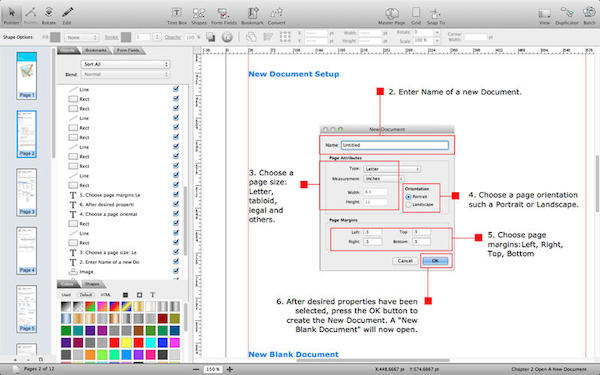Toggle visibility of '2. Enter Name of a new Do' layer
This screenshot has width=600, height=375.
point(176,261)
